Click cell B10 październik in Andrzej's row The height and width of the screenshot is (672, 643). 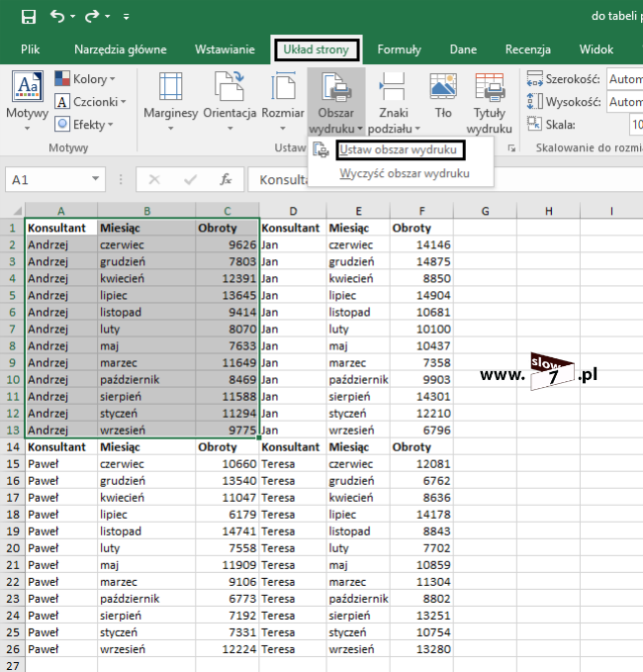tap(146, 380)
